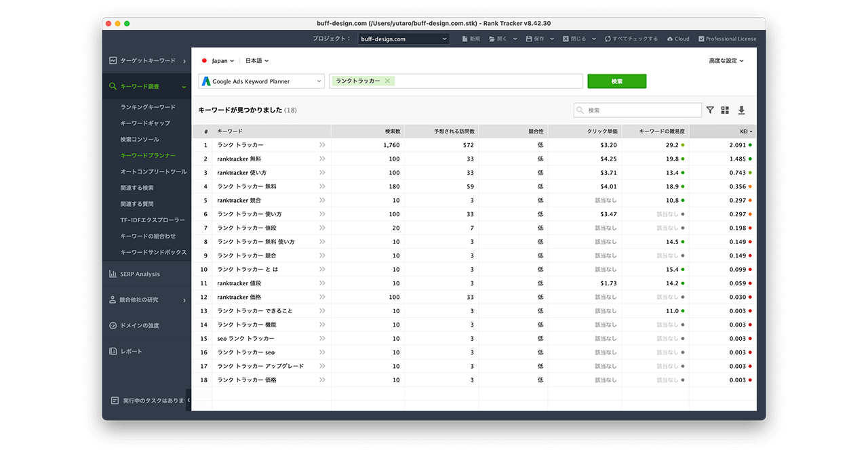868x454 pixels.
Task: Open the 日本語 language dropdown
Action: [257, 61]
